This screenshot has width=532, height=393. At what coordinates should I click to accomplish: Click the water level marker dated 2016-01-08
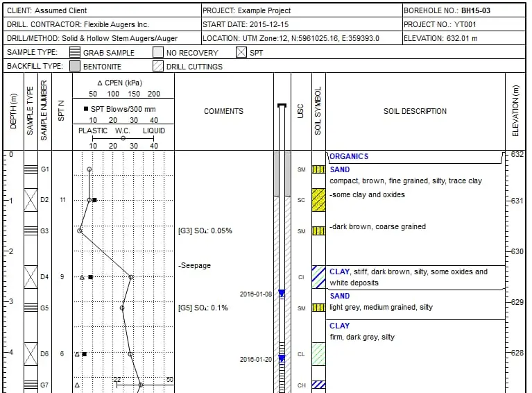282,294
